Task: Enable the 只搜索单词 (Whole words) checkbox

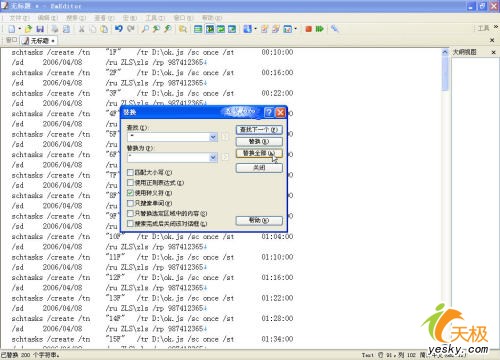Action: (x=130, y=203)
